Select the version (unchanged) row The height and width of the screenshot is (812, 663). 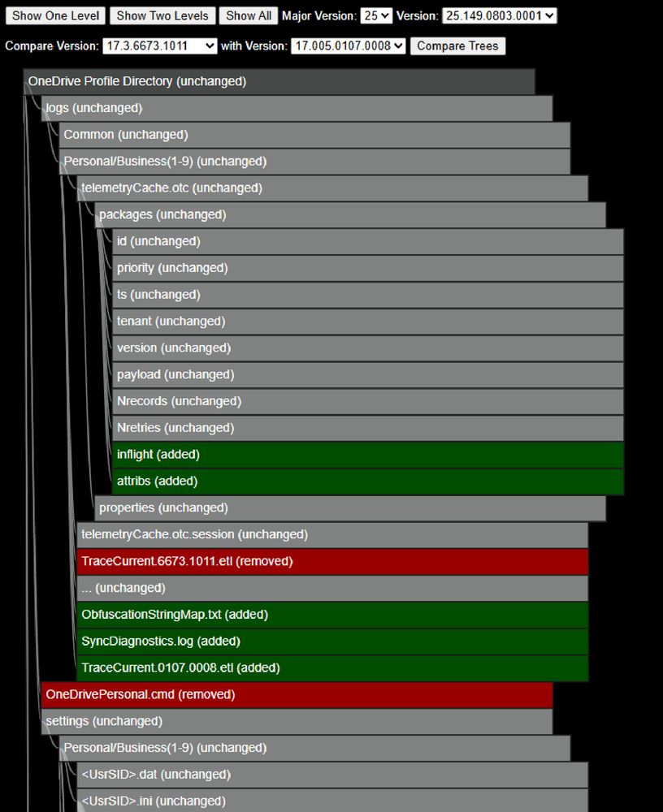[368, 348]
